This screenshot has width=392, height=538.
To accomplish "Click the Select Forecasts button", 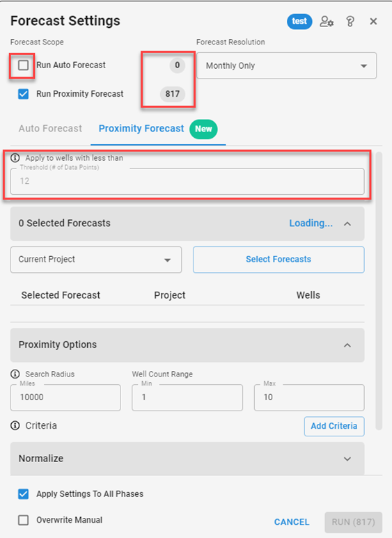I will [279, 260].
